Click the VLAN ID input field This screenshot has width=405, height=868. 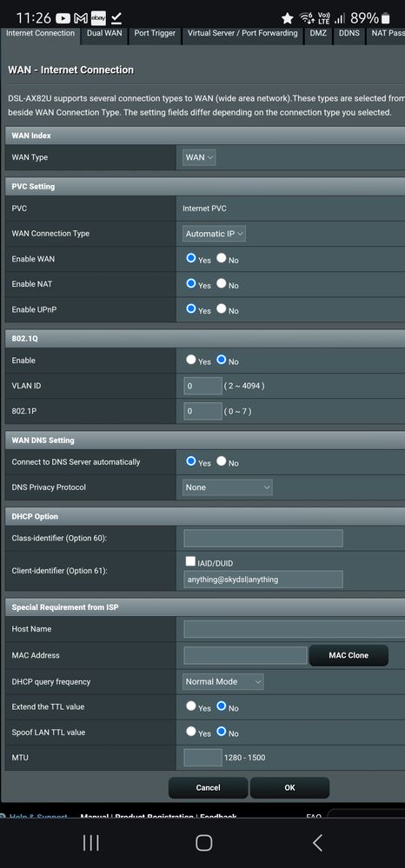[x=202, y=386]
